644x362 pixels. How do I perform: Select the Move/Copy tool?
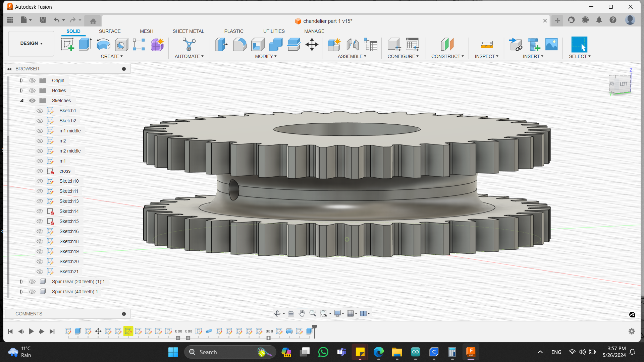pyautogui.click(x=312, y=44)
